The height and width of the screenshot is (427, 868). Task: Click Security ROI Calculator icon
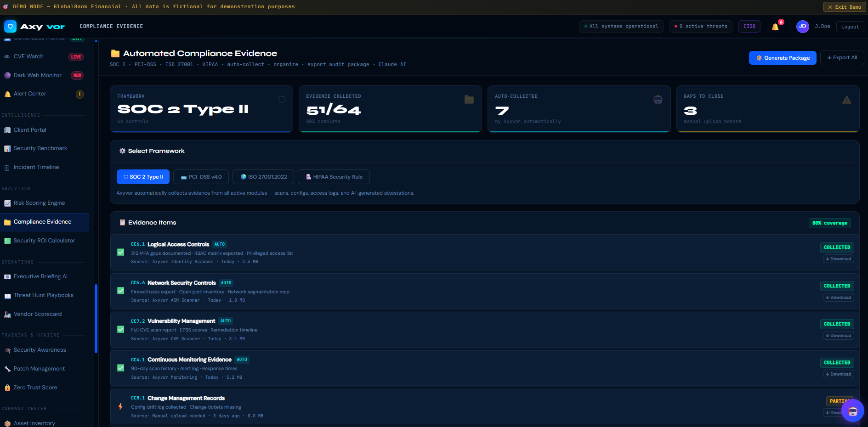click(x=7, y=241)
